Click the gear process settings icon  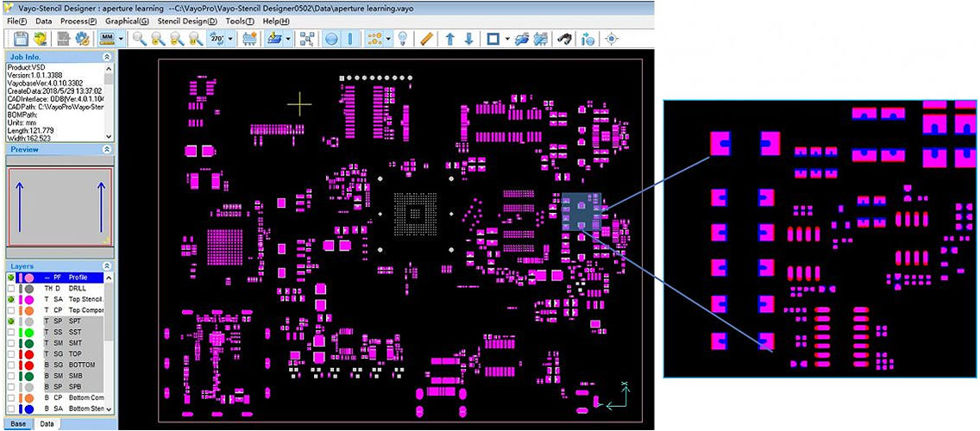click(83, 39)
